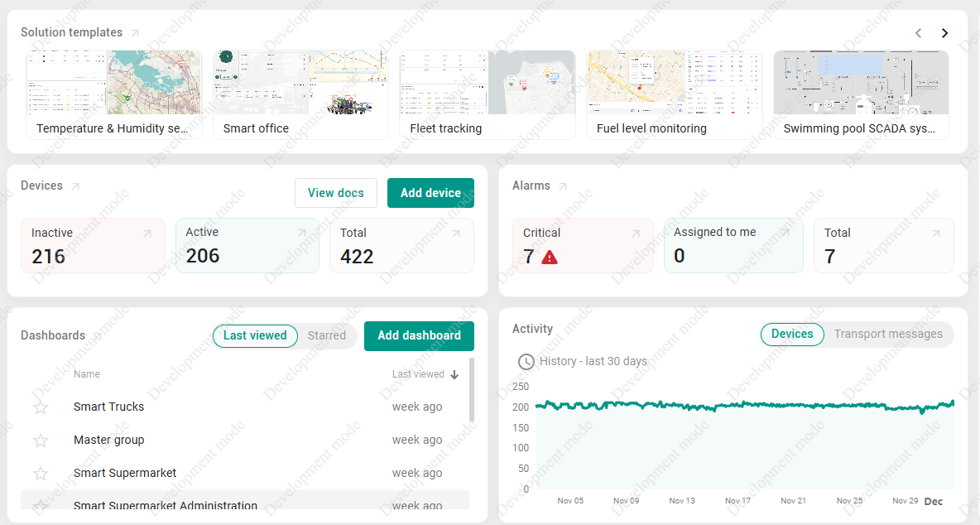980x525 pixels.
Task: Click the arrow icon next to Alarms heading
Action: pos(563,186)
